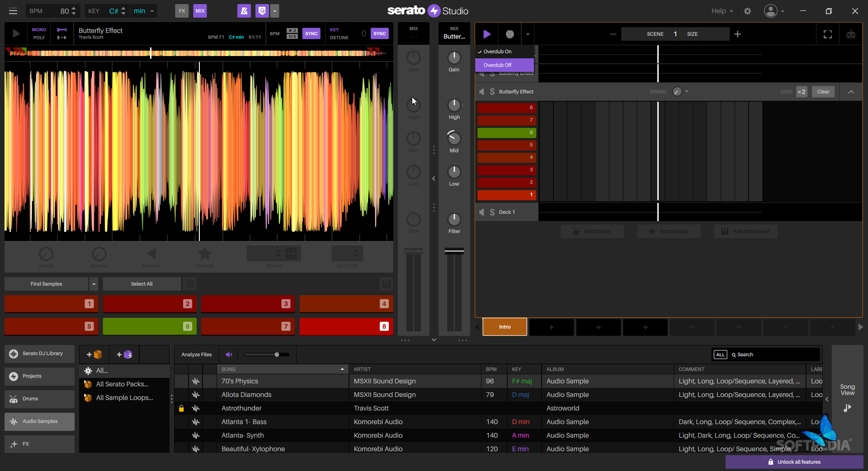Click the Clear button
Screen dimensions: 868x471
(x=823, y=92)
